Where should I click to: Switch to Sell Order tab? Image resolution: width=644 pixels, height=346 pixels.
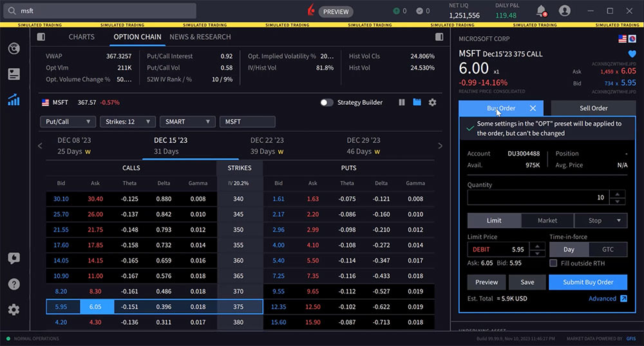click(x=594, y=108)
